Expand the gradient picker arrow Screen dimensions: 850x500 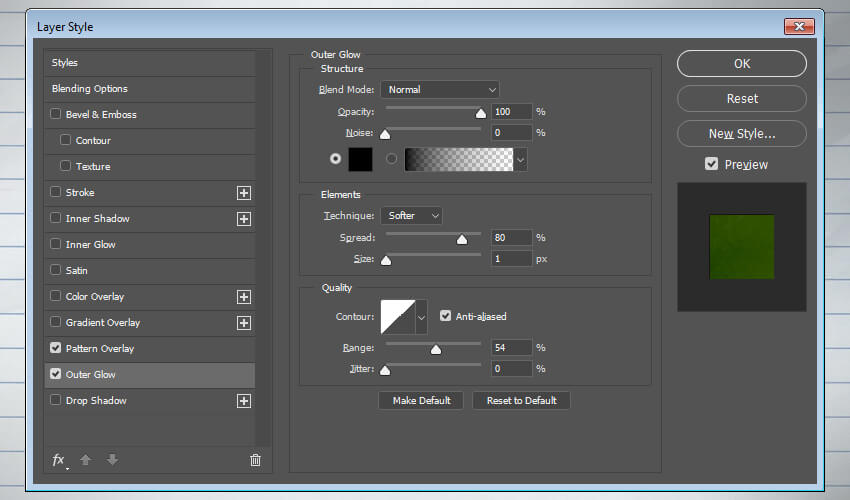tap(520, 160)
